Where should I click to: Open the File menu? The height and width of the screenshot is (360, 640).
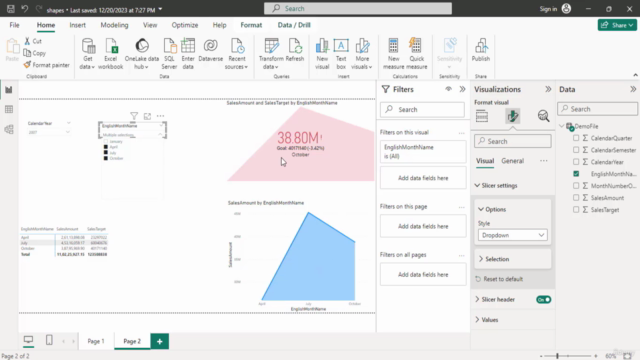[14, 25]
